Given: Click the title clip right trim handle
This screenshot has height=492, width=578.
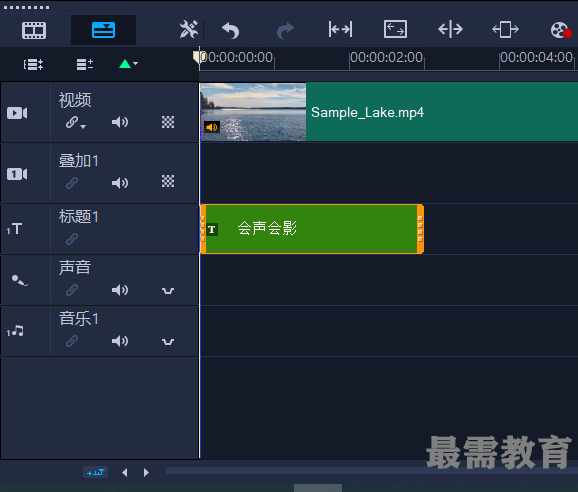Looking at the screenshot, I should point(420,229).
